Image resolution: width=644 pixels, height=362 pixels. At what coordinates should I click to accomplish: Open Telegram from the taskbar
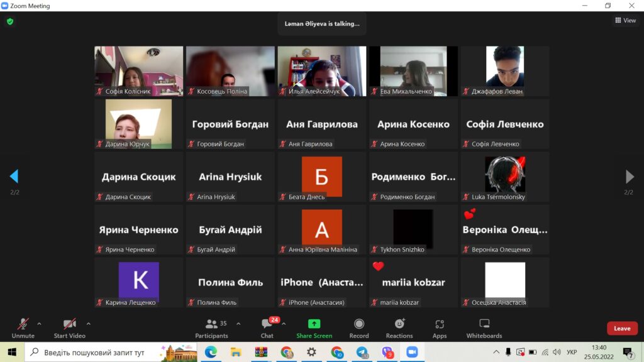[362, 353]
